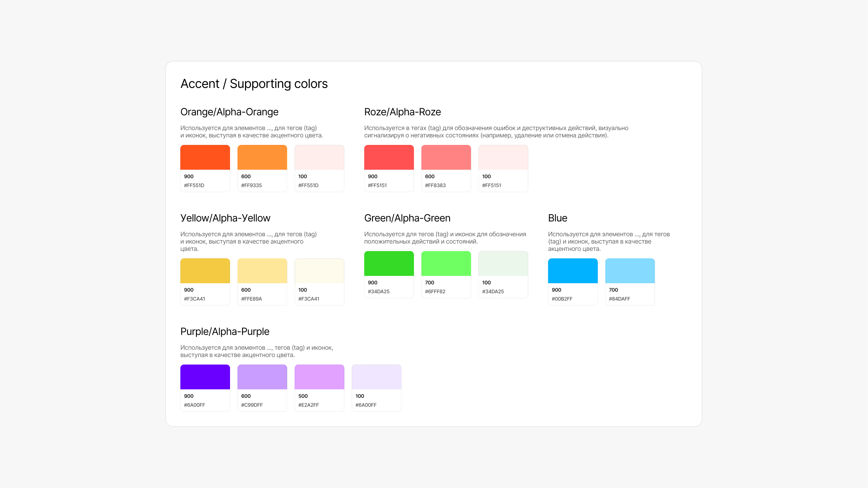
Task: Select the Purple 900 #6A00FF swatch
Action: (205, 388)
